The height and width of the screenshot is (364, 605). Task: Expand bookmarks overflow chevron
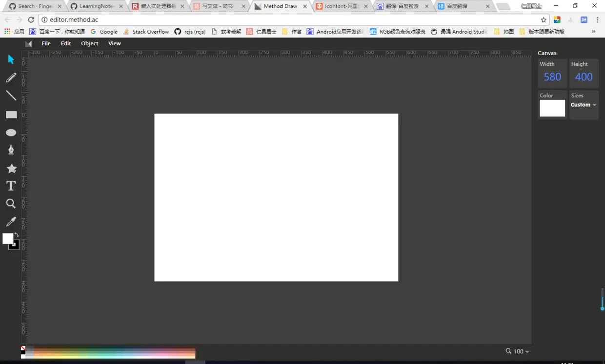click(593, 32)
